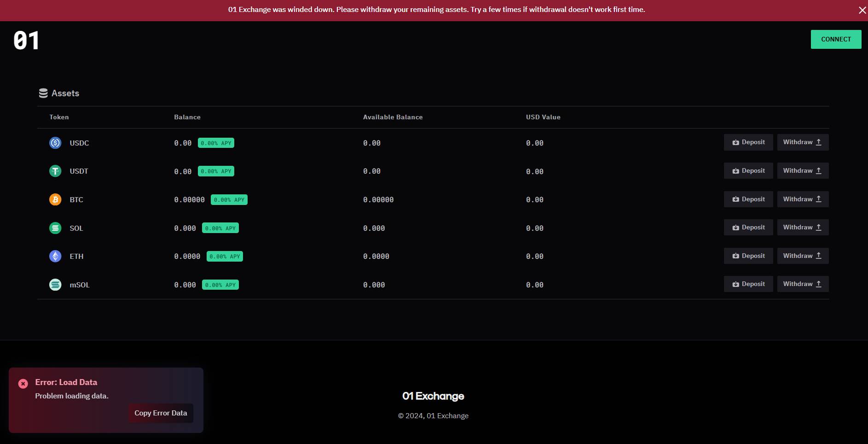Screen dimensions: 868x444
Task: Click the ETH token icon
Action: [55, 256]
